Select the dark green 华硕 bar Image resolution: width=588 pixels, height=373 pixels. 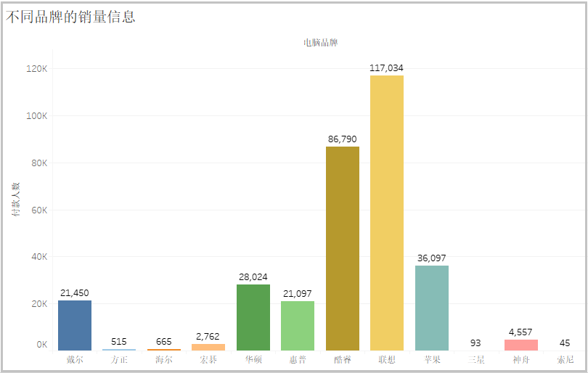point(253,318)
